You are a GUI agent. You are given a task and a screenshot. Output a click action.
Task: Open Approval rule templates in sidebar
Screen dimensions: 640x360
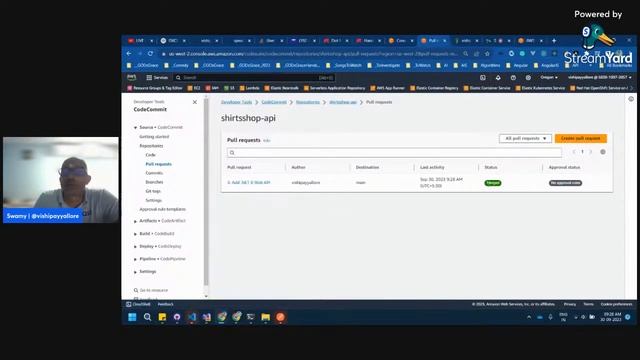pyautogui.click(x=162, y=209)
